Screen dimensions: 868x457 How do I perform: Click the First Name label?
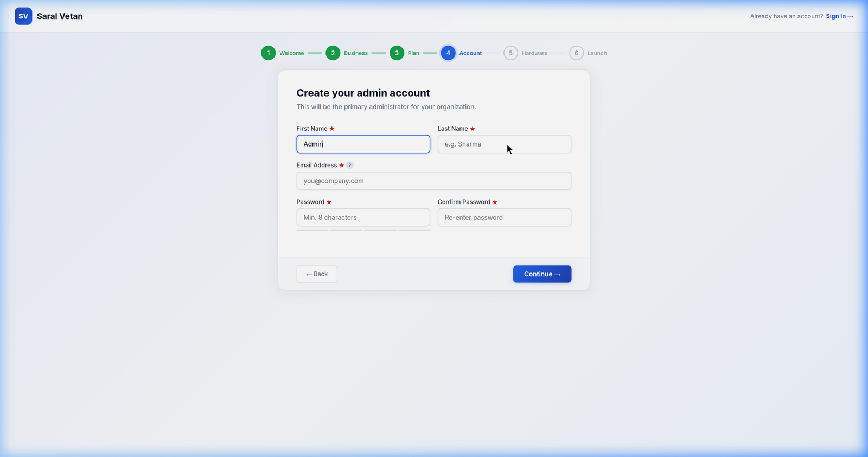(x=312, y=129)
